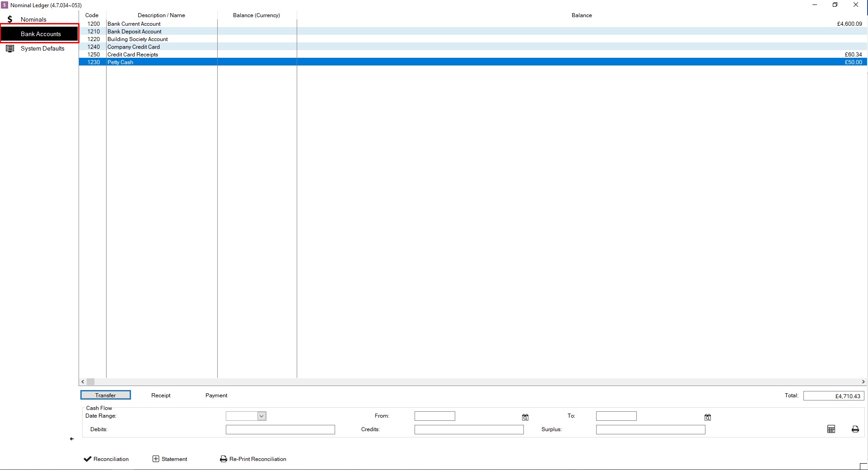Click the Surplus field
Image resolution: width=868 pixels, height=470 pixels.
pos(651,429)
